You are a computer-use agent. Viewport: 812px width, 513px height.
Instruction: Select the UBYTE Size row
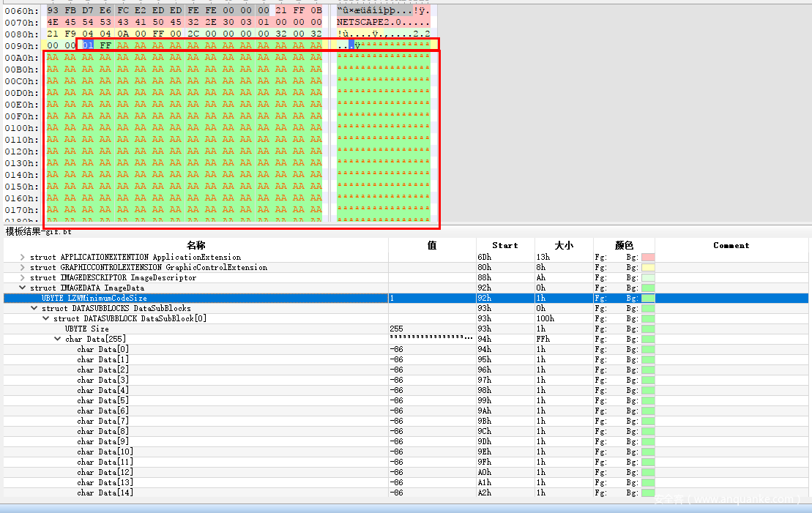[86, 329]
